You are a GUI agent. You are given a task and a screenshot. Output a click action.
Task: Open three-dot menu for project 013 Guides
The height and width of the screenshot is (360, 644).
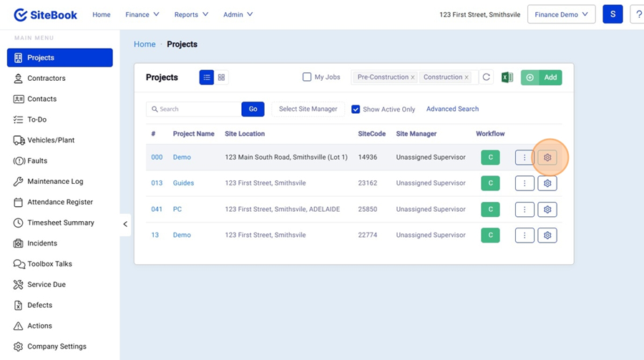coord(525,183)
